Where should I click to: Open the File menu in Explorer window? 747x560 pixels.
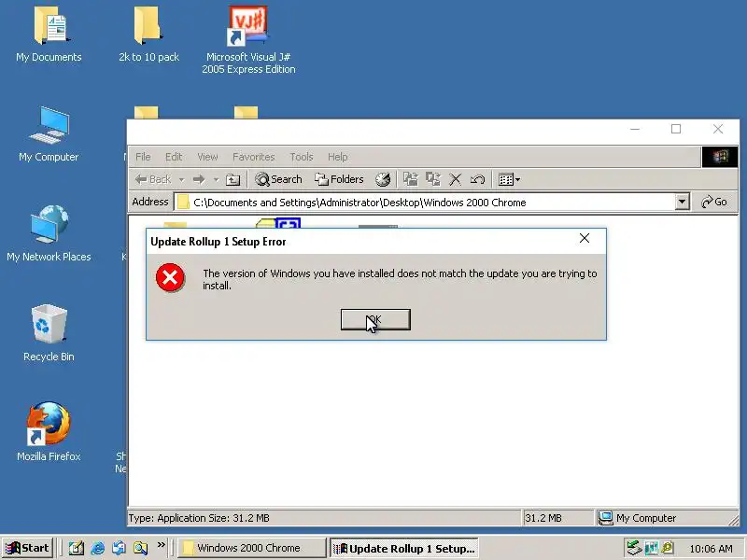(143, 157)
